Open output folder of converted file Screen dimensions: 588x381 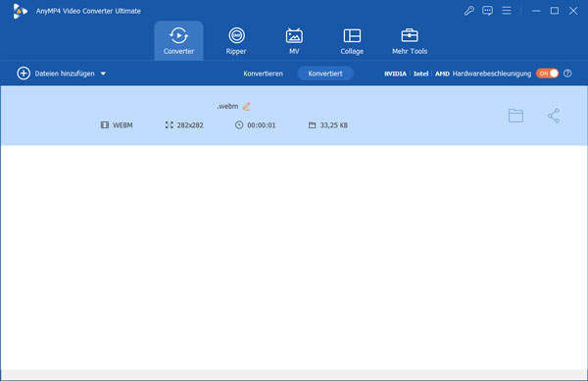click(x=515, y=116)
